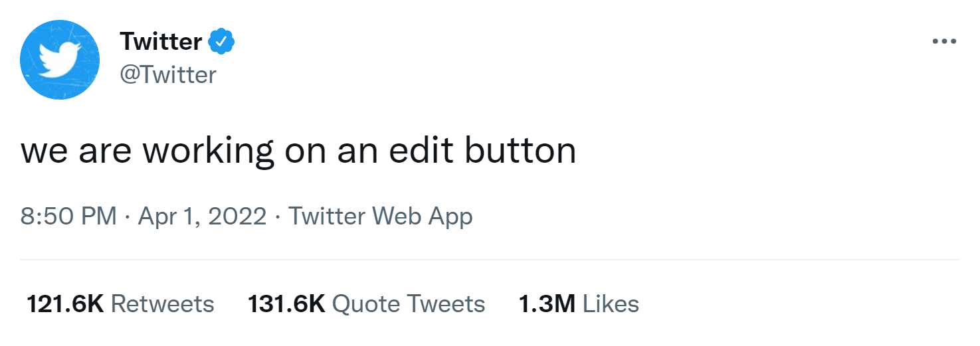Open the three-dot More options menu
Screen dimensions: 980x346
943,42
